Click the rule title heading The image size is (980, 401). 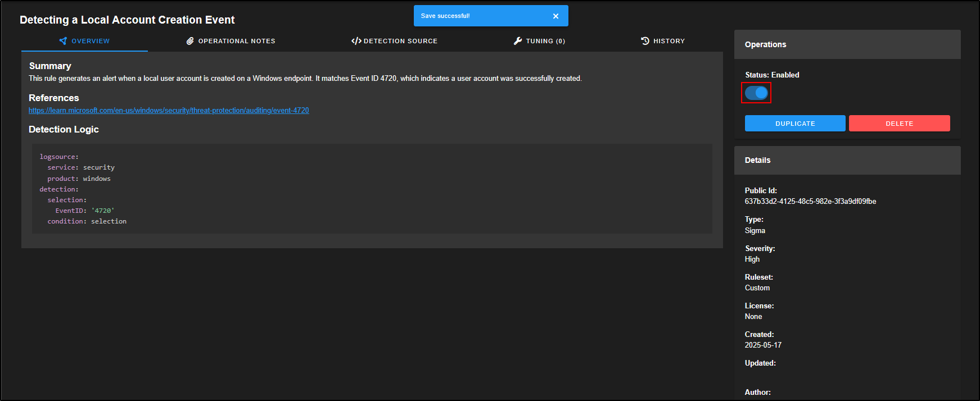127,20
